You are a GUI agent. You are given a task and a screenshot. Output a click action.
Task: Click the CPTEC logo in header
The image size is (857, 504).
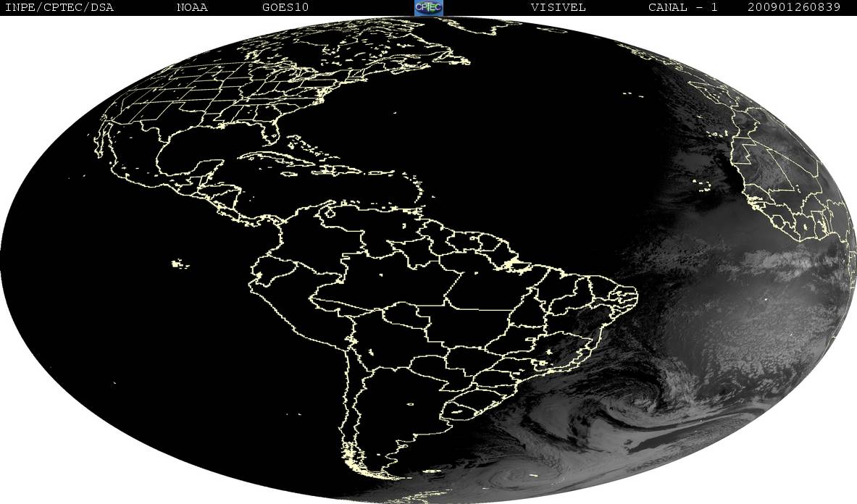(x=429, y=7)
